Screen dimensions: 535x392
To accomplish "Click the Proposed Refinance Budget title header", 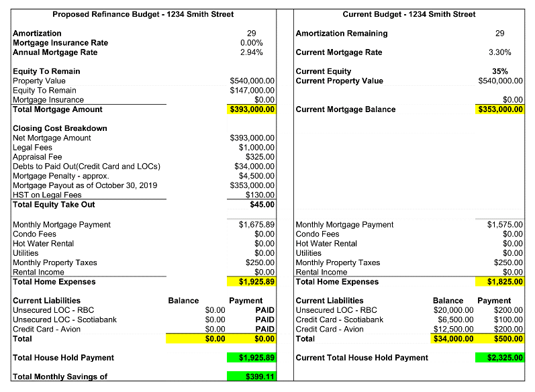I will pos(143,14).
